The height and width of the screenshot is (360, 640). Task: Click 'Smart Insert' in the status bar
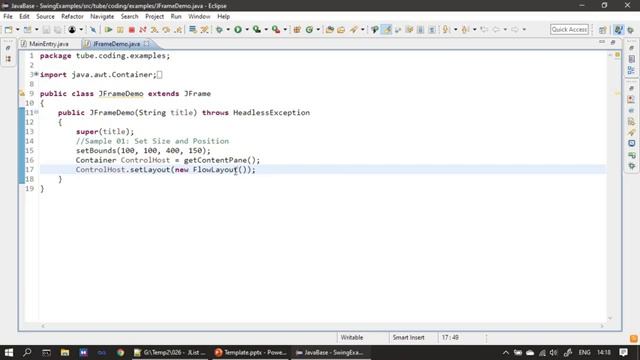pyautogui.click(x=408, y=338)
